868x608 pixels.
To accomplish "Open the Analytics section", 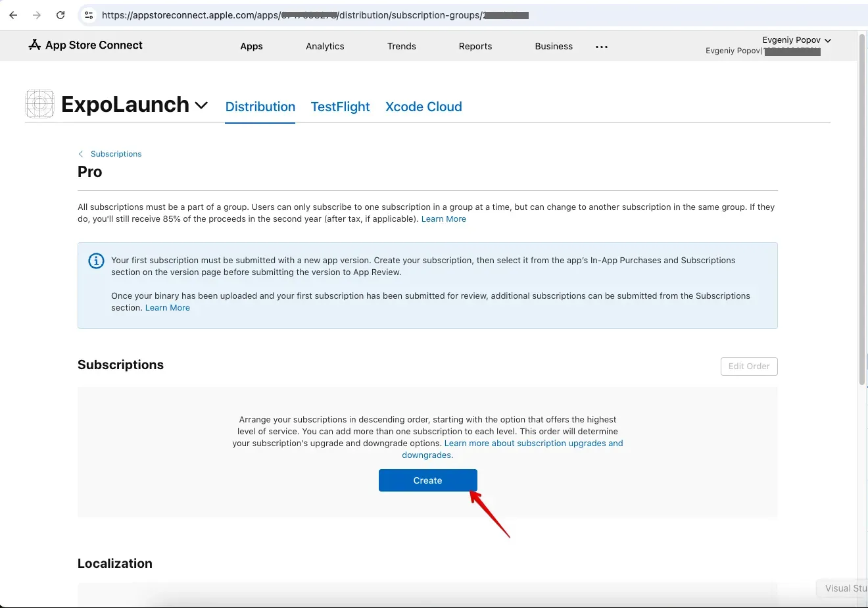I will coord(325,46).
